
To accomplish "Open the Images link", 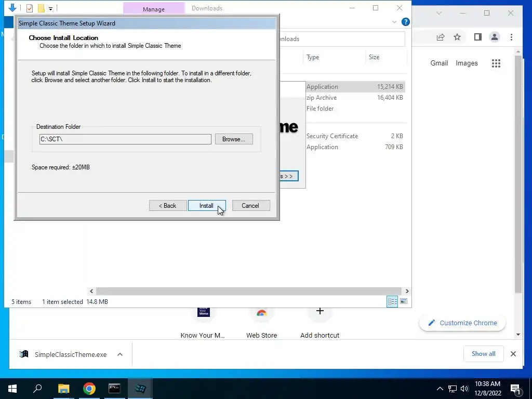I will 467,63.
